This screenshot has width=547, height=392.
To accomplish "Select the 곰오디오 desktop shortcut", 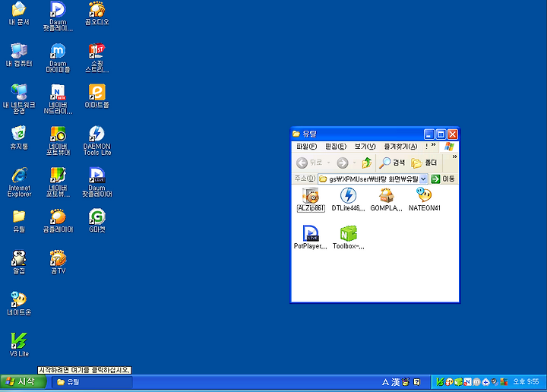I will point(97,14).
